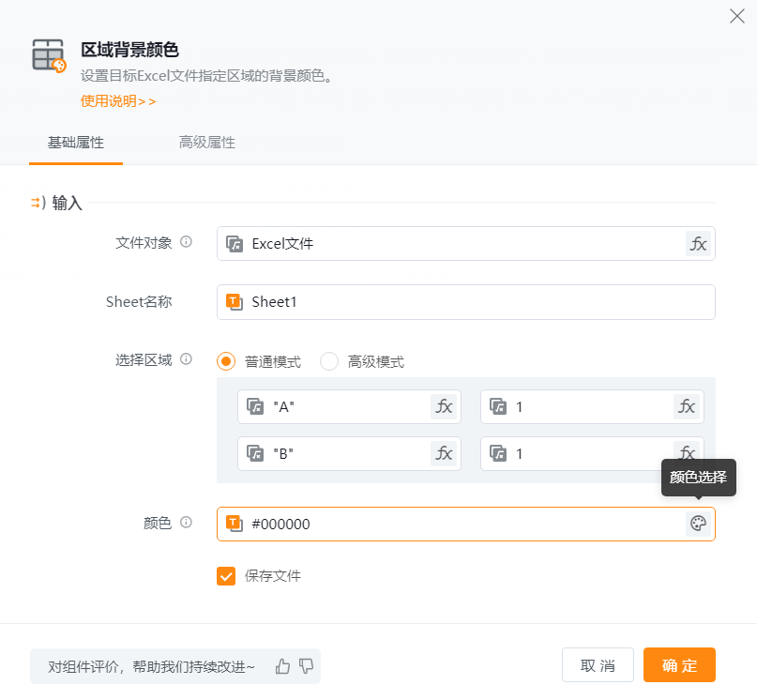Select the 高级模式 radio button
Viewport: 757px width, 700px height.
pos(329,361)
